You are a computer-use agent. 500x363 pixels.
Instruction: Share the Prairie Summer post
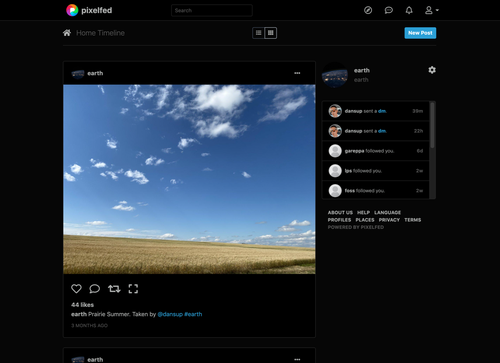coord(114,289)
